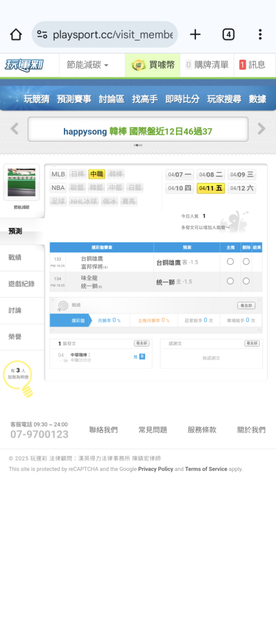Open the 中華職棒 post entry

tap(81, 354)
